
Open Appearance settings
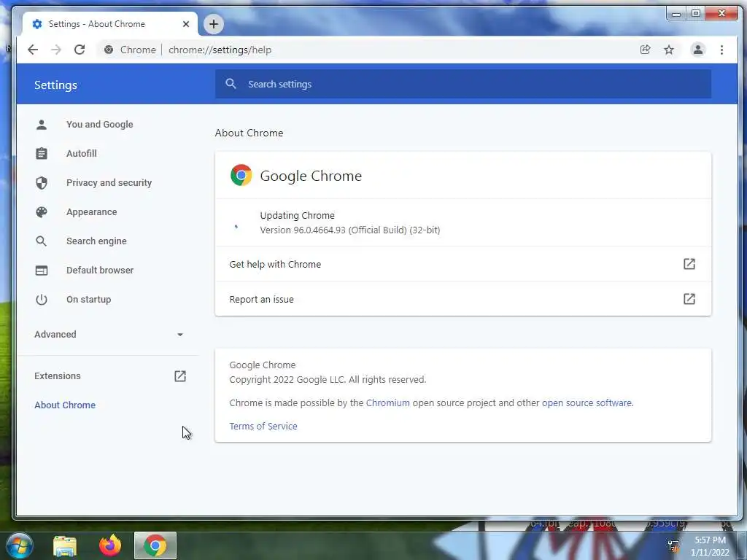pos(91,212)
